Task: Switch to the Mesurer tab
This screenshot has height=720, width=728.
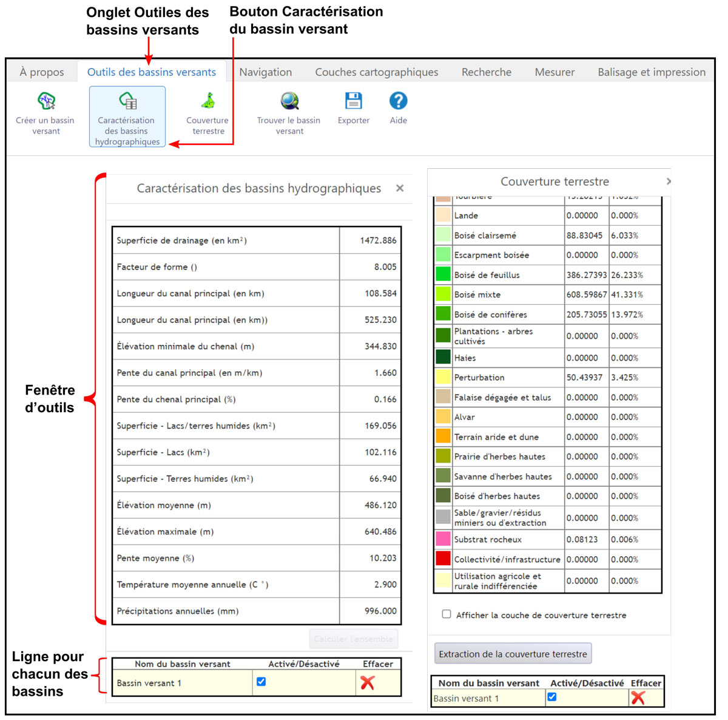Action: click(x=554, y=72)
